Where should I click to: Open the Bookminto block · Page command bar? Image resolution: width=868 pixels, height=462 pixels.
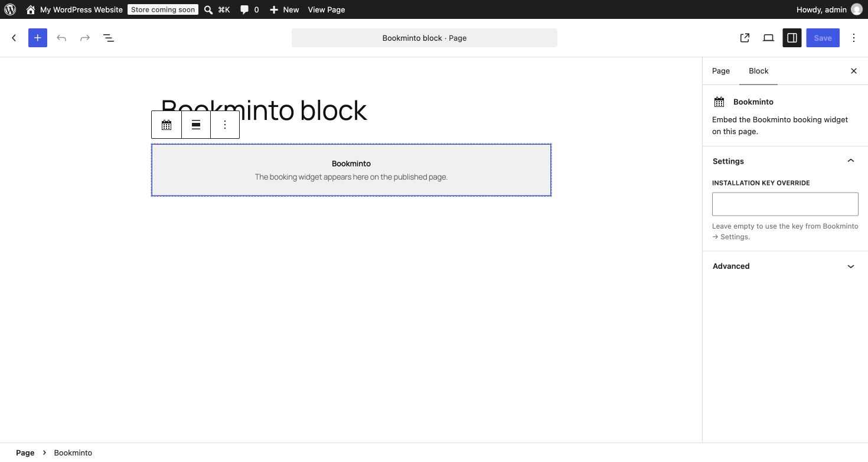tap(425, 38)
